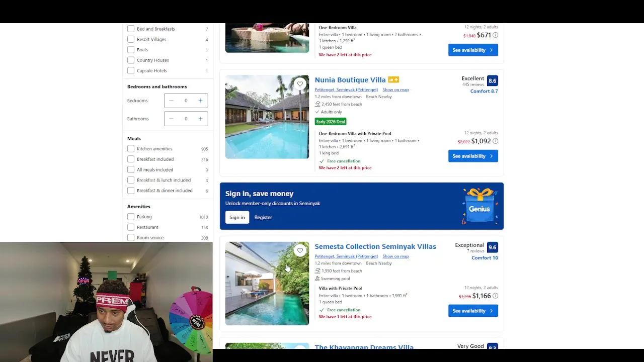Show Semesta Collection villa on map
This screenshot has width=644, height=362.
coord(395,256)
